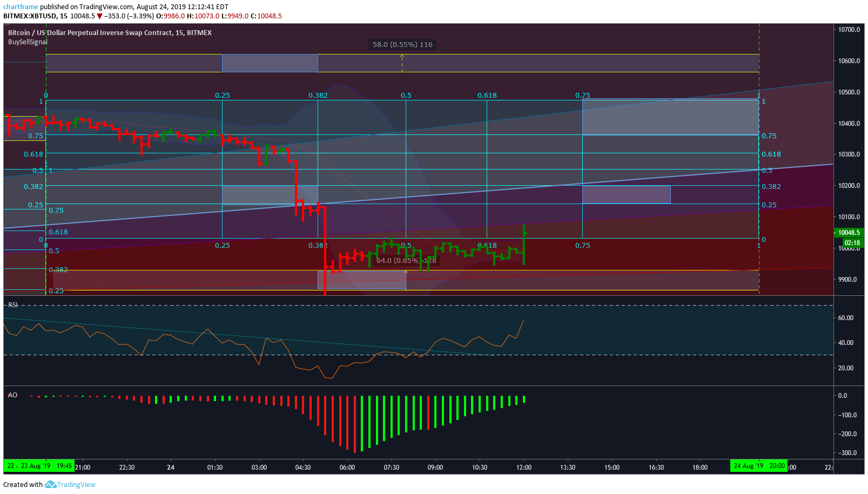Click the 13:30 time axis label
The image size is (868, 494).
(568, 468)
